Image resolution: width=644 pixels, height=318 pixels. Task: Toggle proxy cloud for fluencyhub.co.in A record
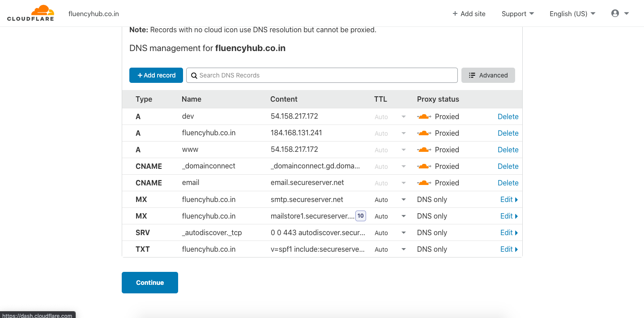tap(424, 133)
